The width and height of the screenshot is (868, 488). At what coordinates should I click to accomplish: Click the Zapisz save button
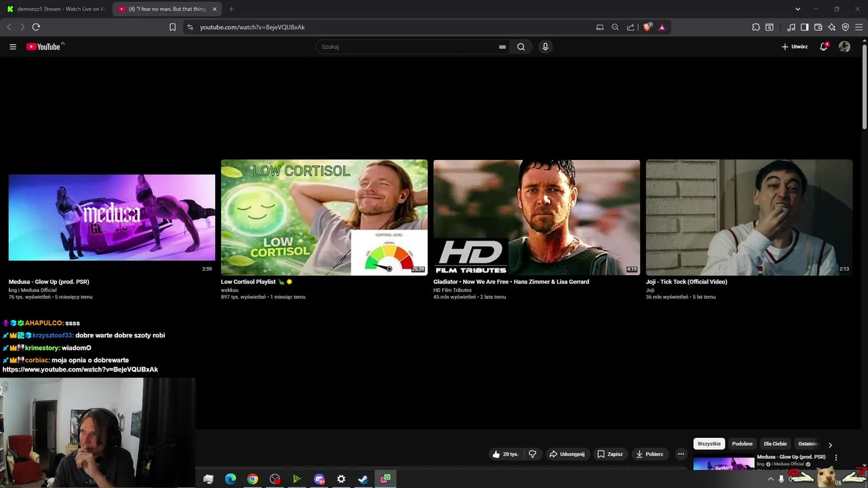(x=610, y=454)
